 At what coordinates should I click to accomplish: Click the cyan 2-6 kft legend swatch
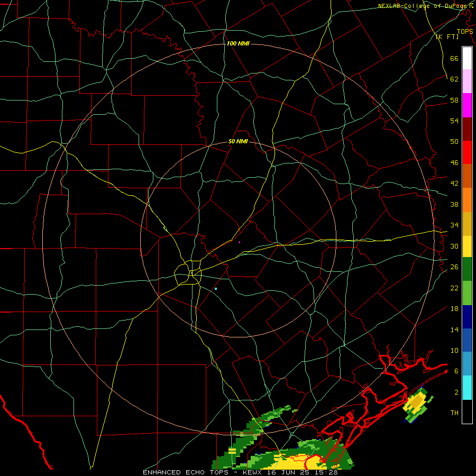tap(467, 388)
